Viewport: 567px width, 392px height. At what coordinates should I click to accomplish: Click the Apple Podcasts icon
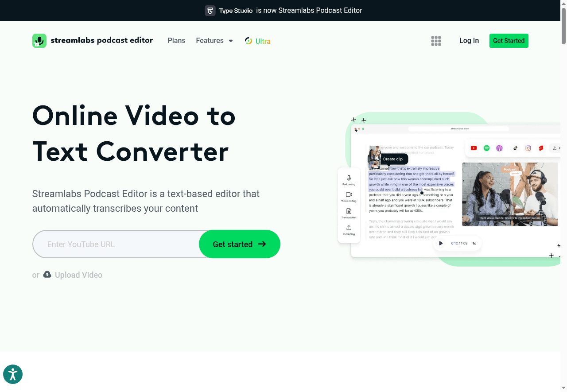pos(499,148)
